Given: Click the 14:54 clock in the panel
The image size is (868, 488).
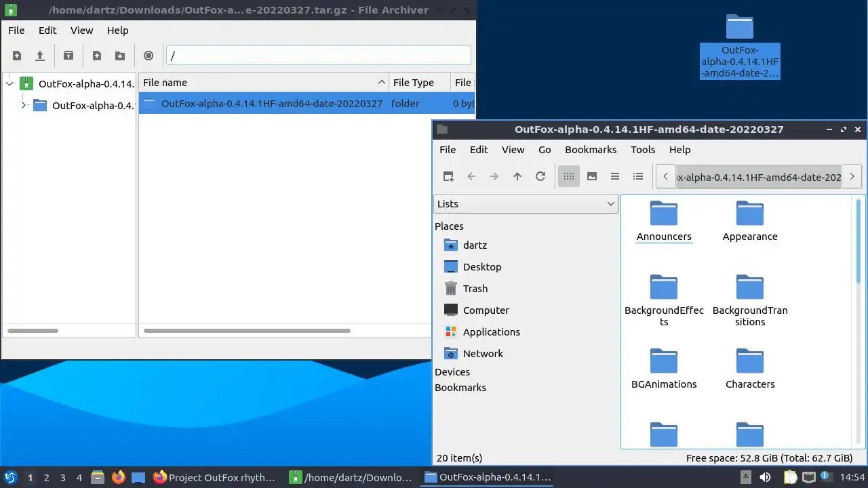Looking at the screenshot, I should [852, 477].
